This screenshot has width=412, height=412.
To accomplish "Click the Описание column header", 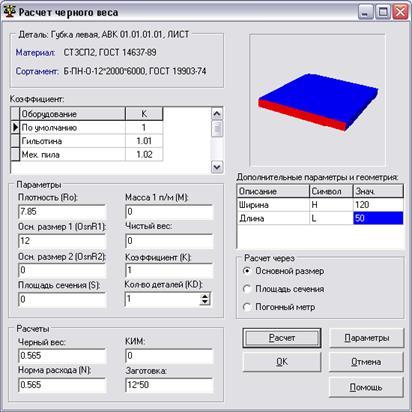I will 273,191.
